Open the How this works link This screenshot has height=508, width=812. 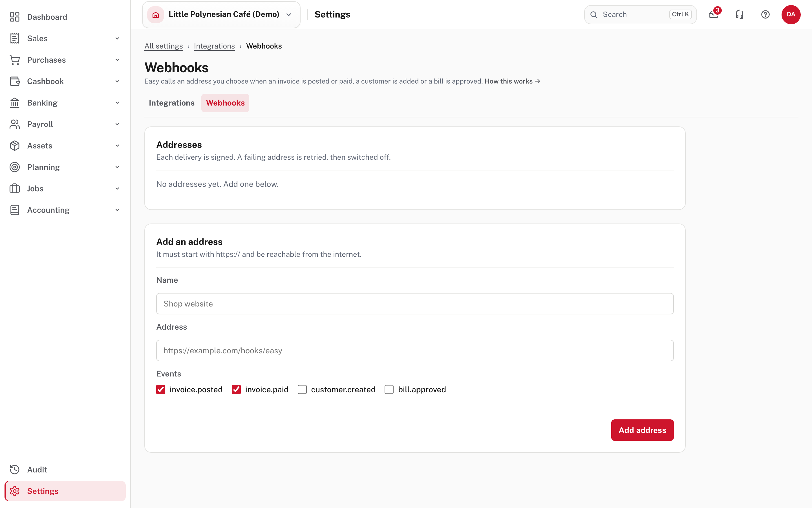click(x=512, y=81)
